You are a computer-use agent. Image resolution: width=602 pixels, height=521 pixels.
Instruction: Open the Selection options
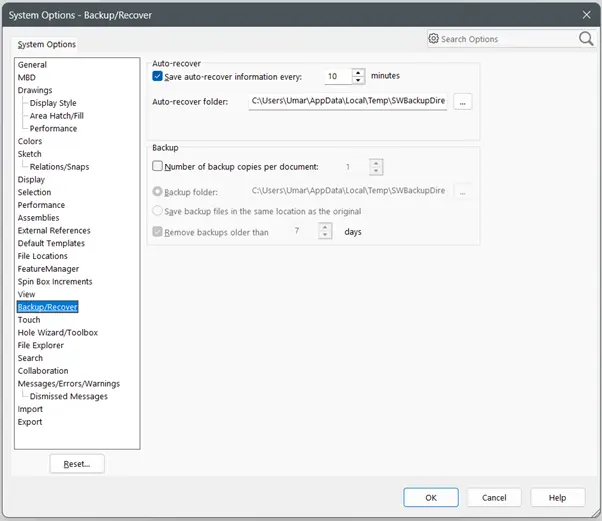coord(34,192)
